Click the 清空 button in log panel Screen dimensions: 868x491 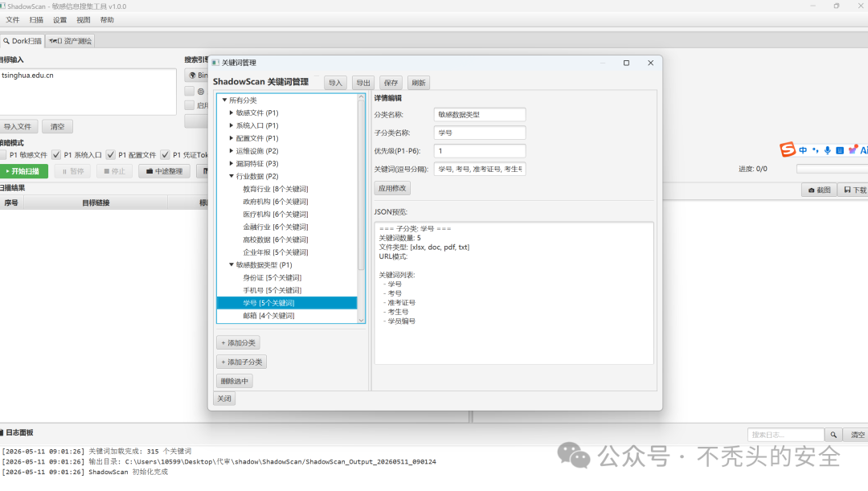click(857, 435)
